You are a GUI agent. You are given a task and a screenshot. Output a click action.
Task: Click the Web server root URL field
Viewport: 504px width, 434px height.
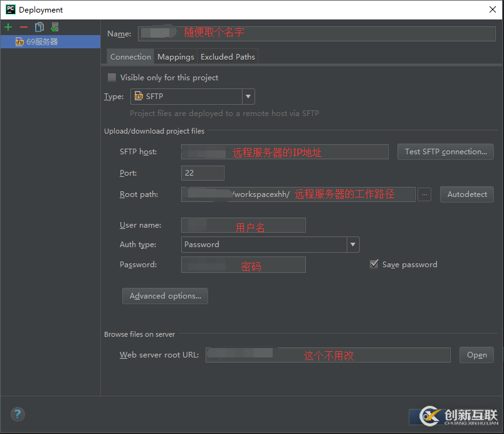pyautogui.click(x=328, y=355)
